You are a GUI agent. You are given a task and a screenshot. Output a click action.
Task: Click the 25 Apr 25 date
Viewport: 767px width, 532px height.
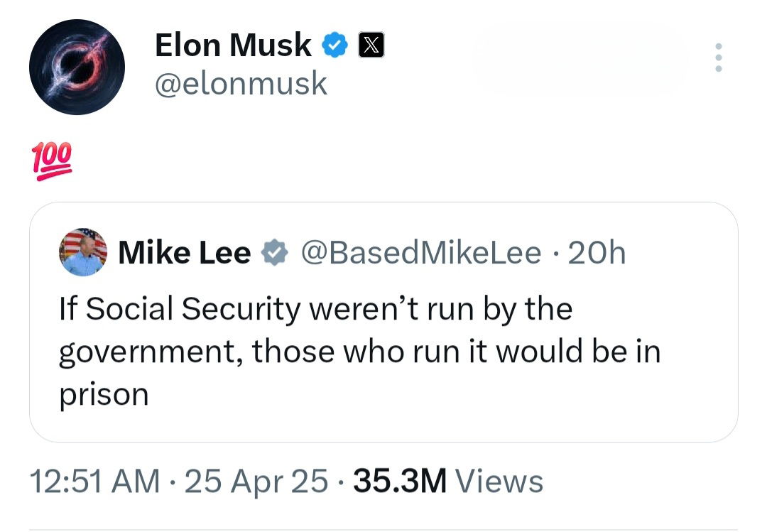(256, 482)
